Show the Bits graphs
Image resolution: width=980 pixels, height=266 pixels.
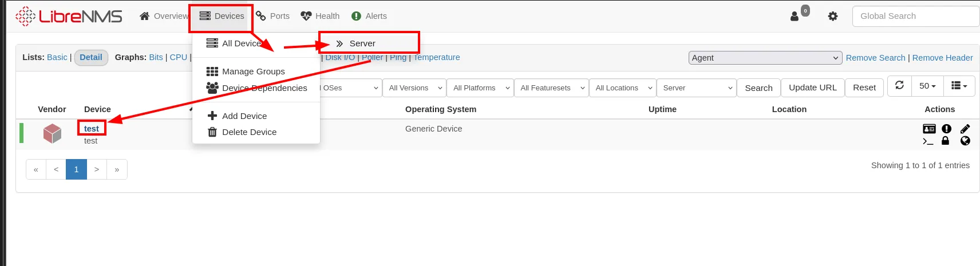(156, 57)
